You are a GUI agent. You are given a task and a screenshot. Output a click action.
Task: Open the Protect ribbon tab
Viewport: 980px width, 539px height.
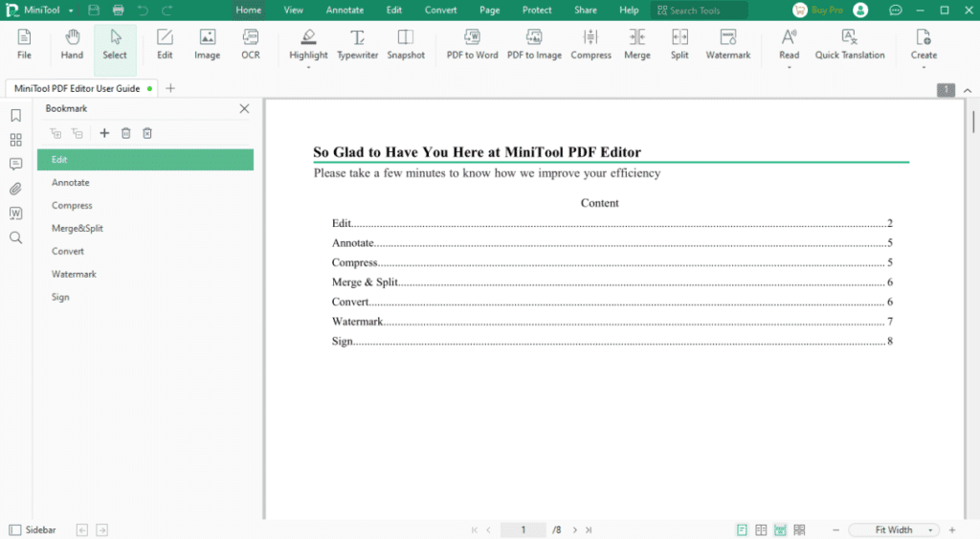[x=537, y=10]
